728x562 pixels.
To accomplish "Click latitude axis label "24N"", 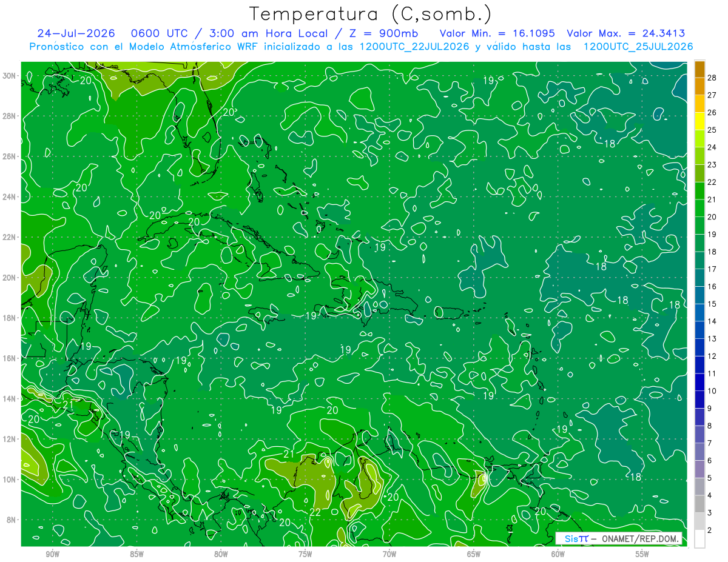I will 9,197.
